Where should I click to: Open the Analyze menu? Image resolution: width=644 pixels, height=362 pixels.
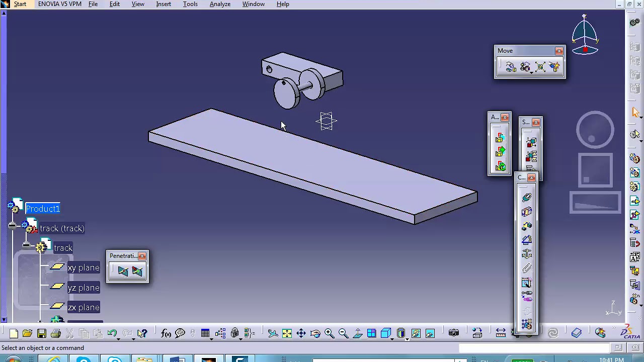click(220, 4)
